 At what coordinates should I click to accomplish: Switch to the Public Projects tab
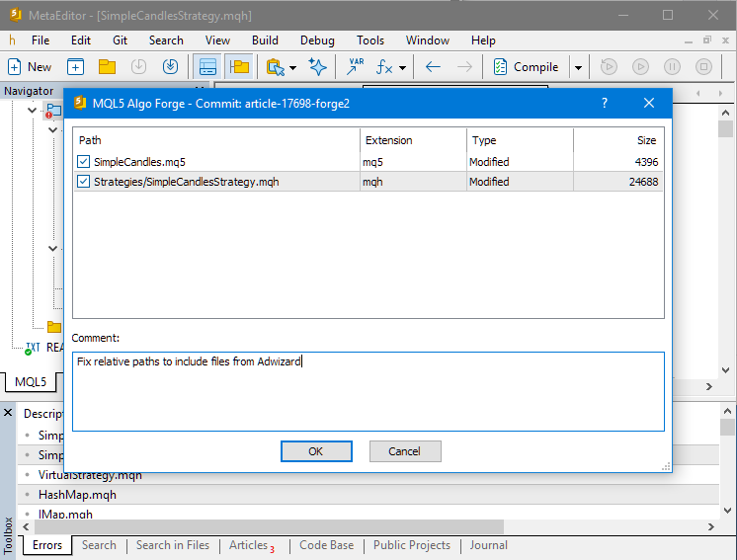(x=412, y=545)
